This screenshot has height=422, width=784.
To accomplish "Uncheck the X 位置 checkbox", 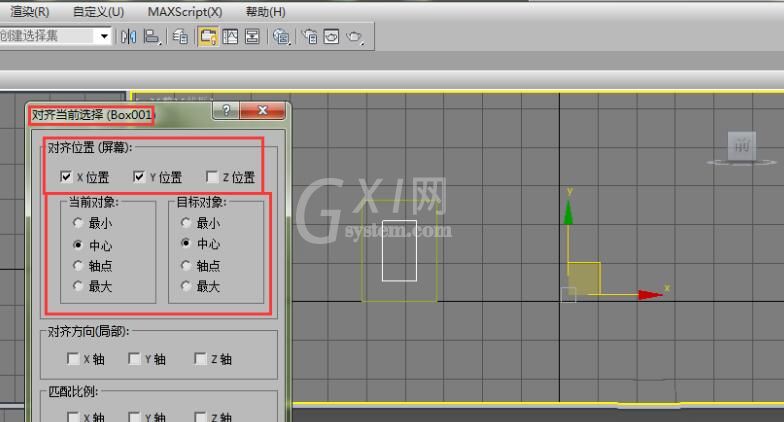I will pyautogui.click(x=66, y=176).
